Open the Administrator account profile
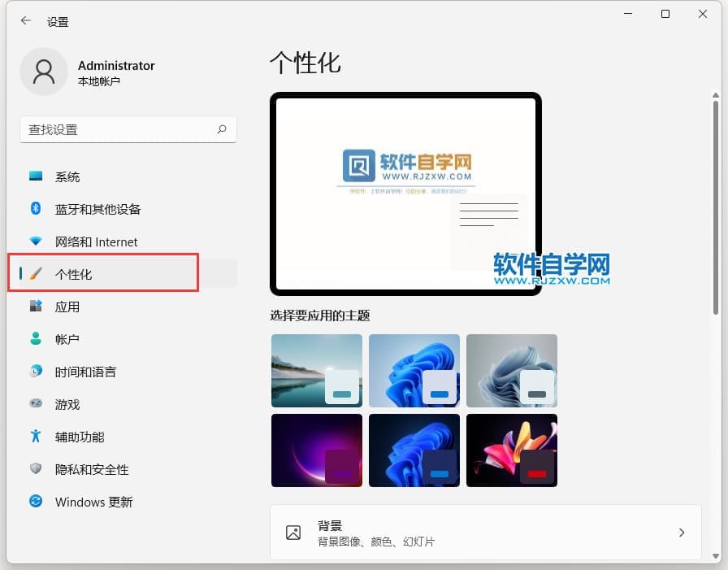The width and height of the screenshot is (728, 570). pyautogui.click(x=88, y=72)
